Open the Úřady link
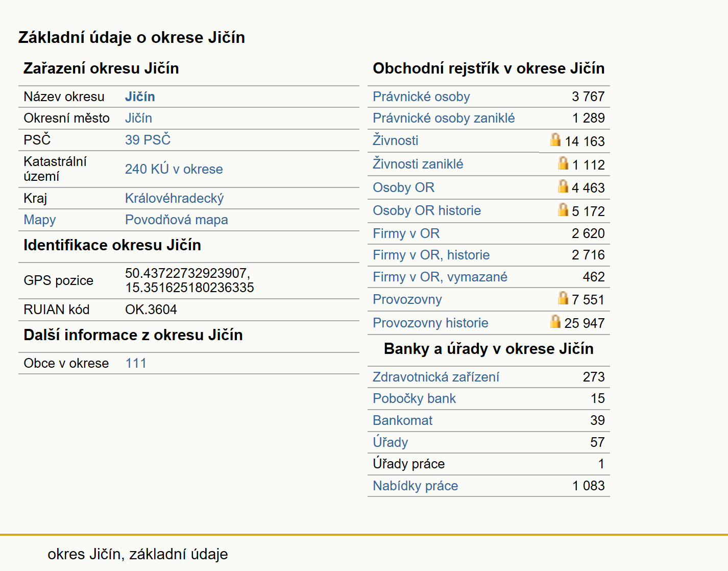 390,442
